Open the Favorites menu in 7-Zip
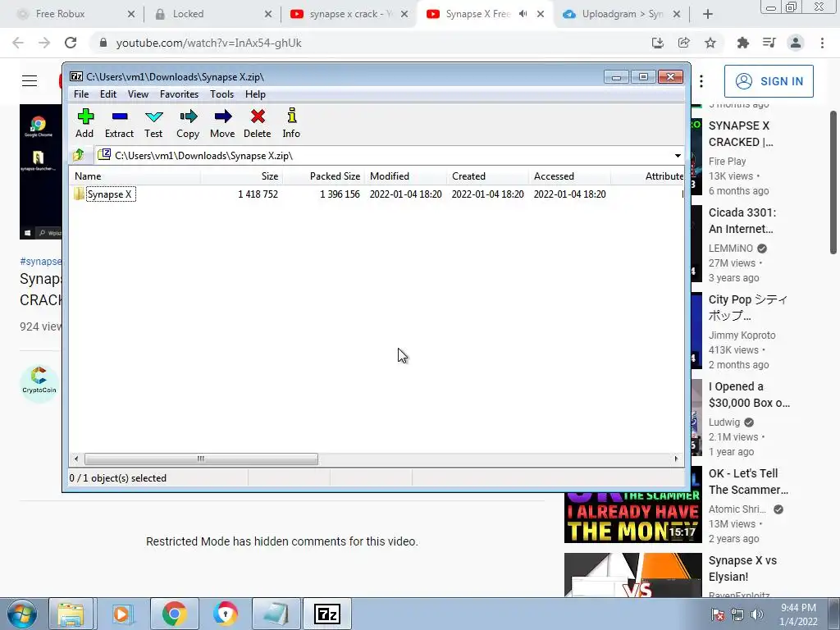Screen dimensions: 840x630 click(180, 94)
